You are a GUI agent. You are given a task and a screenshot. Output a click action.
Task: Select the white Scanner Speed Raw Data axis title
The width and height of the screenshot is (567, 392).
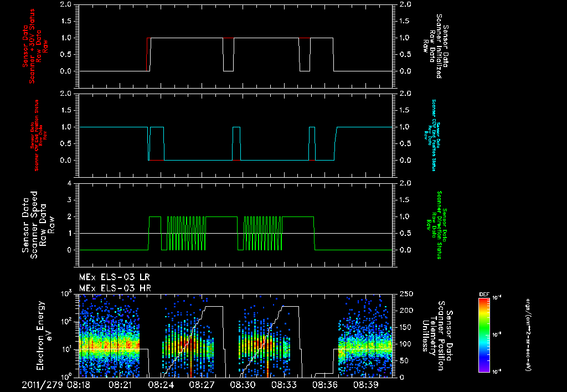click(38, 225)
